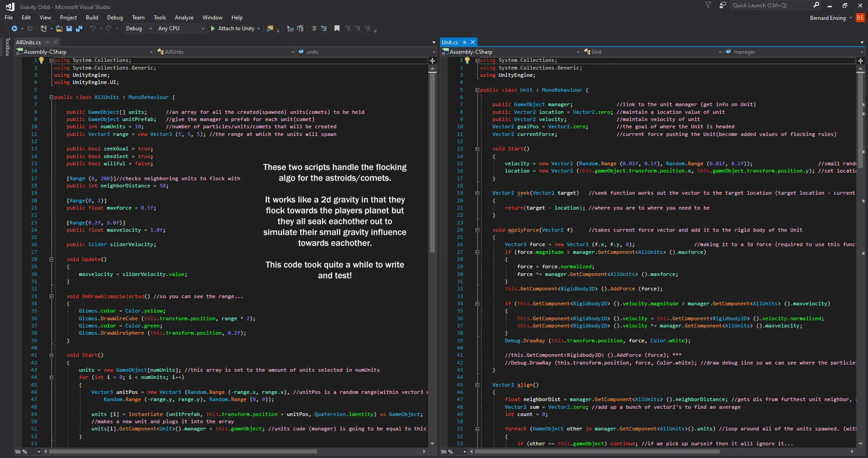Click the Save All icon
The image size is (868, 458).
pyautogui.click(x=79, y=28)
